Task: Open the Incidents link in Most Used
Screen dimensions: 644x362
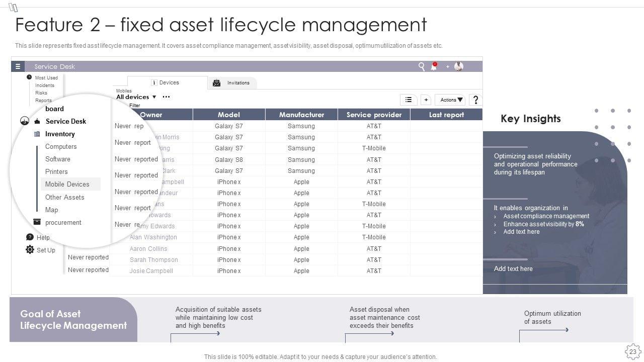Action: (x=45, y=85)
